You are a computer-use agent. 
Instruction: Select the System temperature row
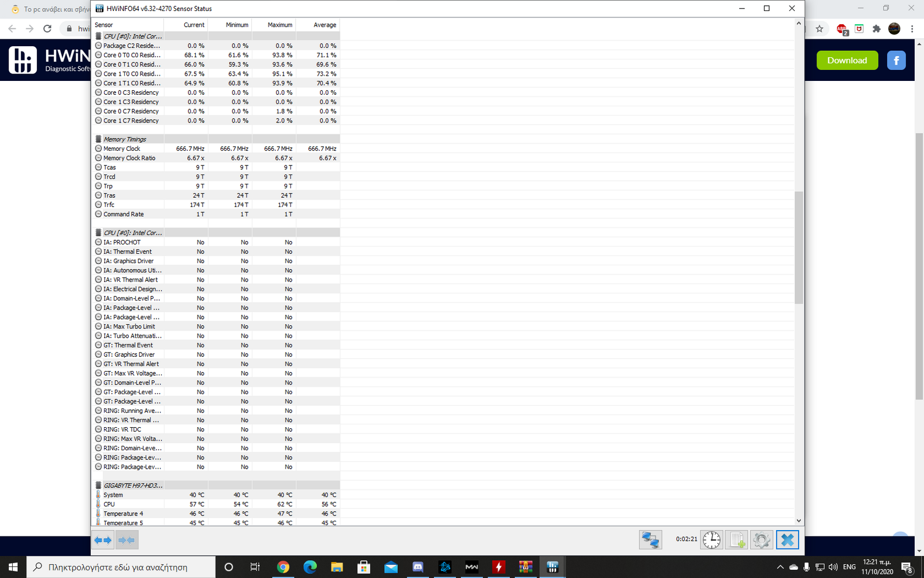216,495
